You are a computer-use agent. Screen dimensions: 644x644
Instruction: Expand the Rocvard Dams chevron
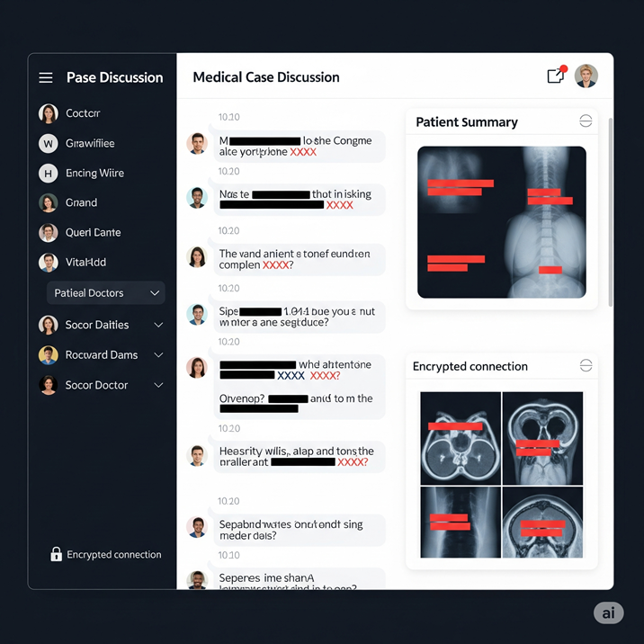(158, 355)
